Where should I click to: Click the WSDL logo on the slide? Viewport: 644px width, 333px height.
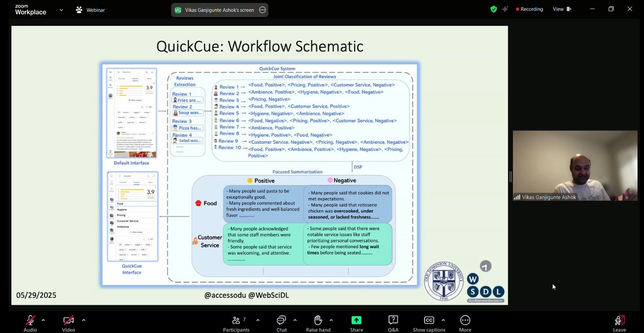click(x=485, y=282)
